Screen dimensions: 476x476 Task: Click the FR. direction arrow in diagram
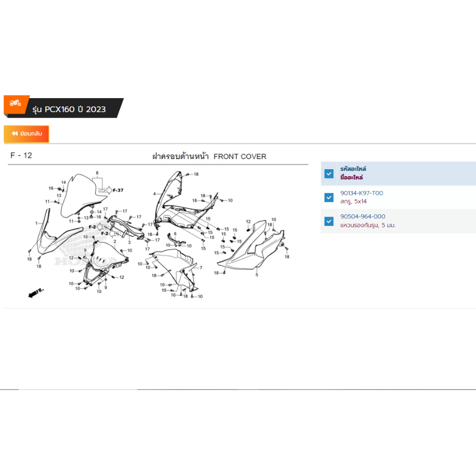coord(35,293)
